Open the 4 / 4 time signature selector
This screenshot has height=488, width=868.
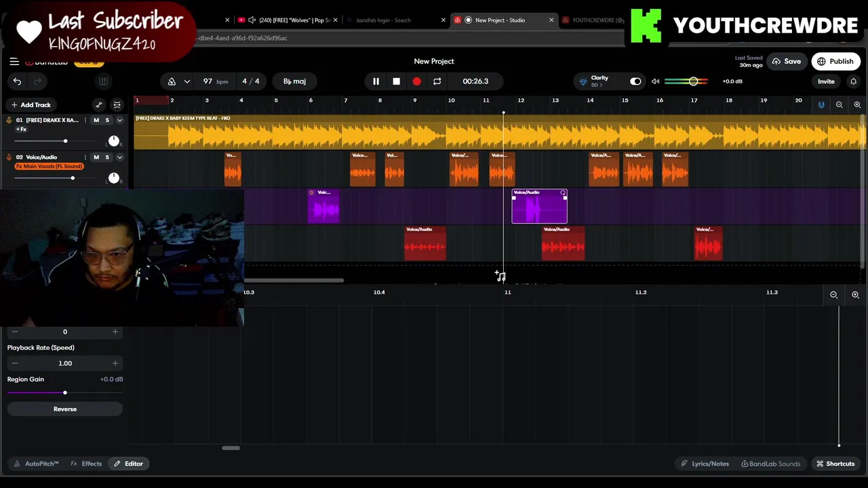click(x=250, y=81)
